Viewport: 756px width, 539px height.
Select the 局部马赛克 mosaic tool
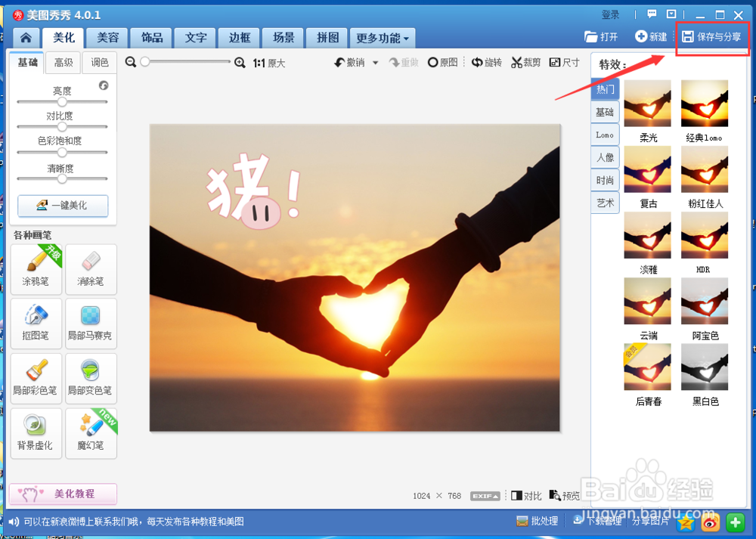pos(91,324)
